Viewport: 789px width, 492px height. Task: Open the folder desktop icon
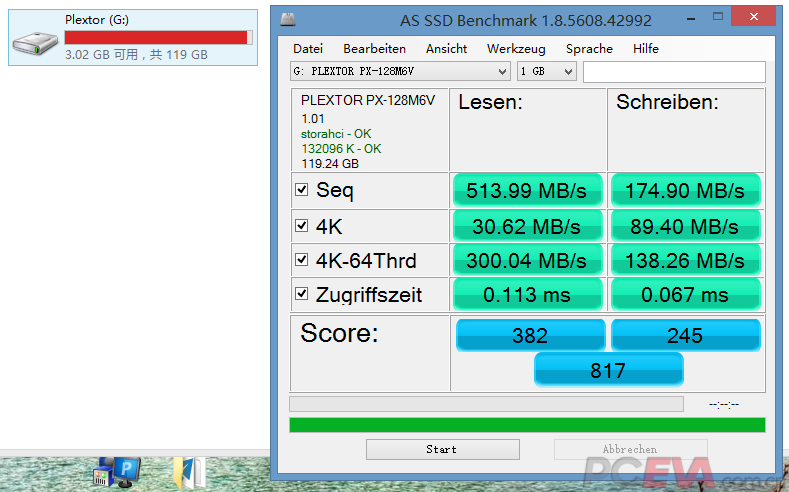(189, 473)
